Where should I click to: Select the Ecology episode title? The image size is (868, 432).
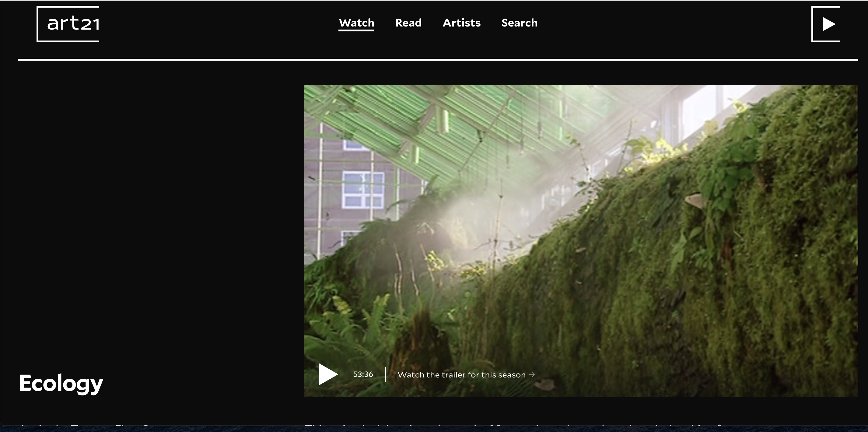click(61, 383)
